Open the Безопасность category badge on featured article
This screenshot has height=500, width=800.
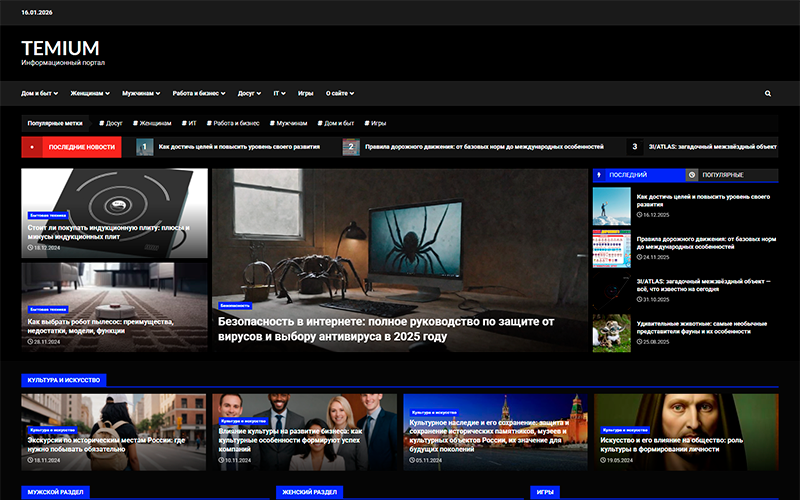(235, 305)
